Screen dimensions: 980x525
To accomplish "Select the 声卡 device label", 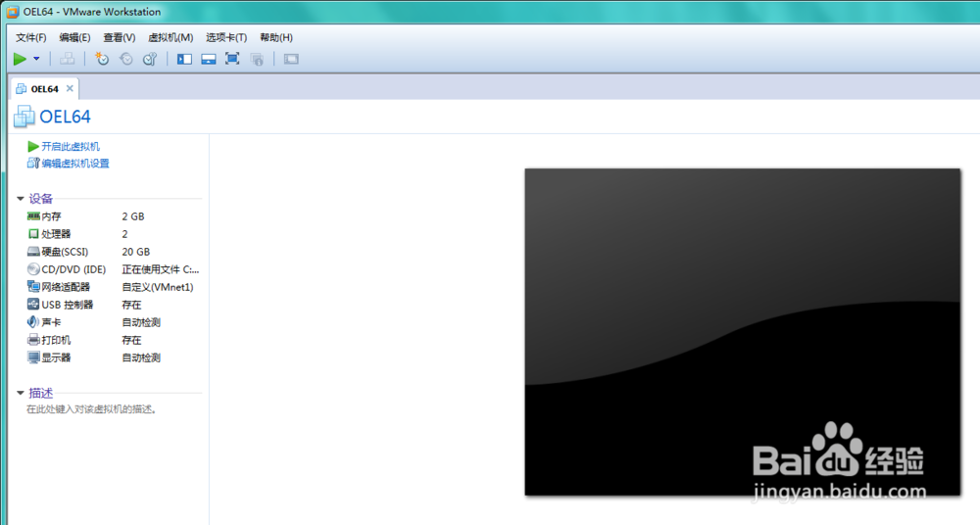I will pyautogui.click(x=51, y=322).
